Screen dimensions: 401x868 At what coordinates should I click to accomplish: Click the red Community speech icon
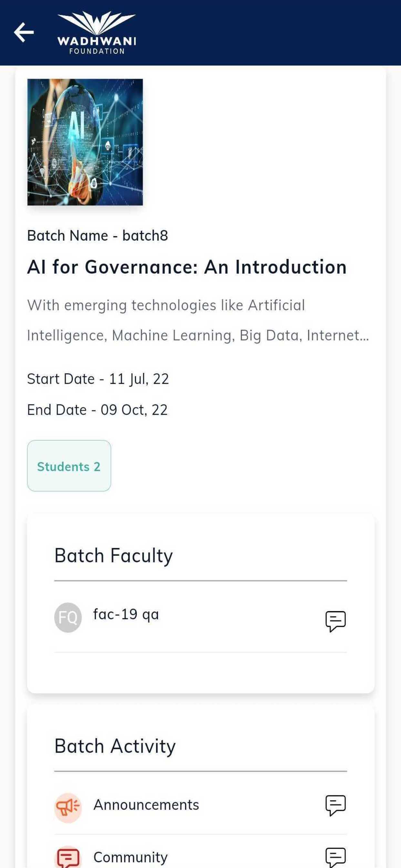pos(68,857)
